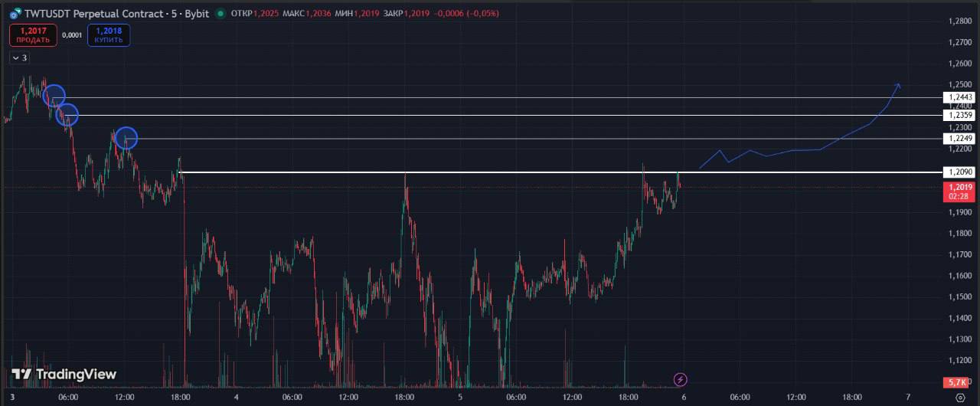
Task: Click the 0,0001 spread value
Action: click(72, 35)
